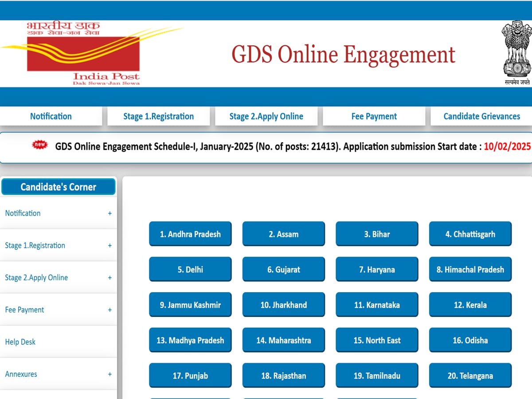Click the Indian national emblem image
The image size is (532, 399).
click(516, 53)
